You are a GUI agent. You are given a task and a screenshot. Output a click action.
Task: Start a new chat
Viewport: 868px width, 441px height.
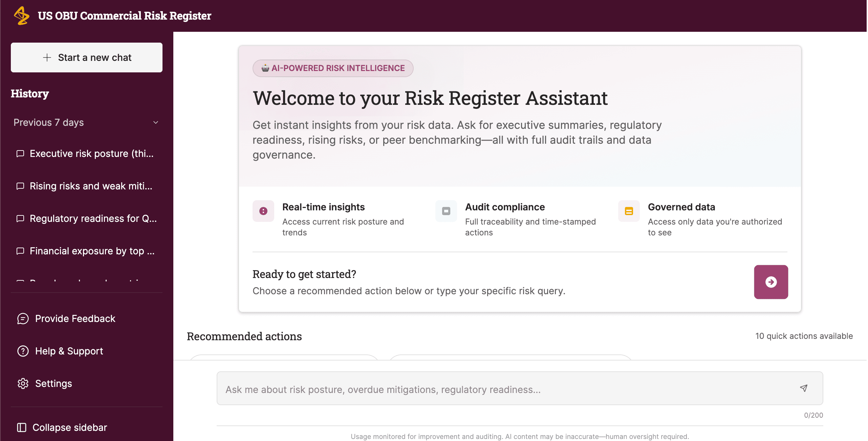click(x=86, y=57)
